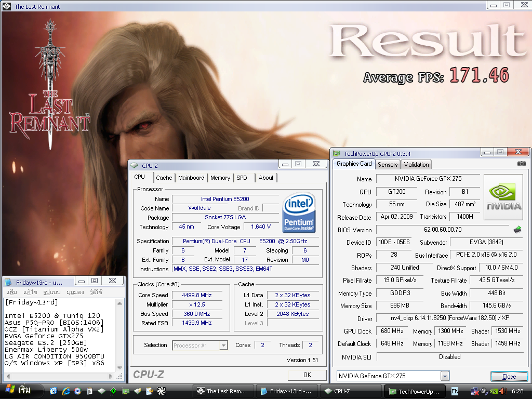Click the EN language indicator
The width and height of the screenshot is (532, 399).
pyautogui.click(x=455, y=391)
